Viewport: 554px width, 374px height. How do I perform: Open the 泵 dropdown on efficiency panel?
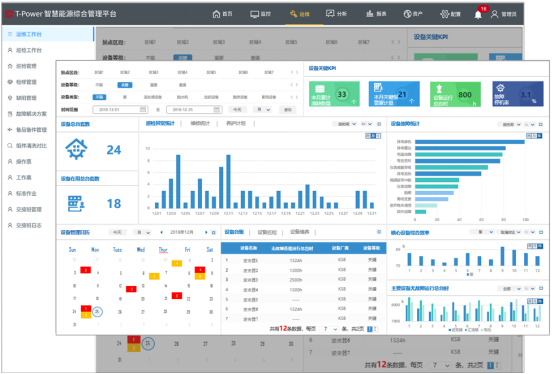482,232
